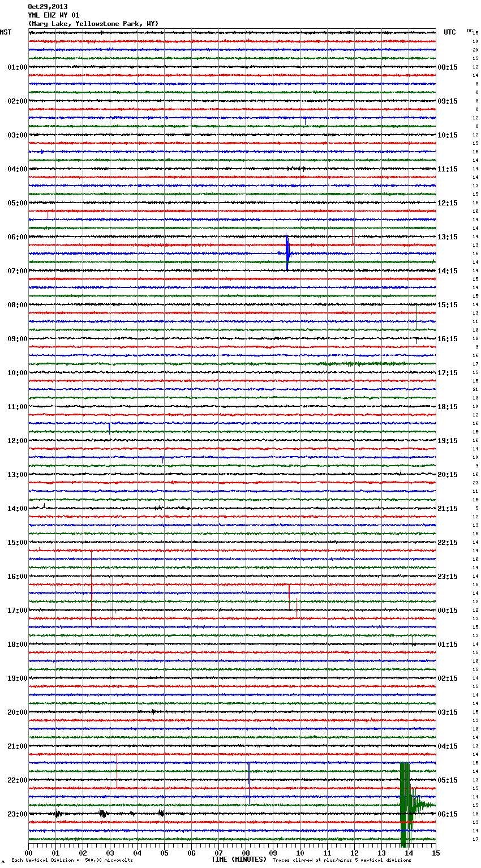
Task: Click the "19:15" UTC time label
Action: coord(448,441)
